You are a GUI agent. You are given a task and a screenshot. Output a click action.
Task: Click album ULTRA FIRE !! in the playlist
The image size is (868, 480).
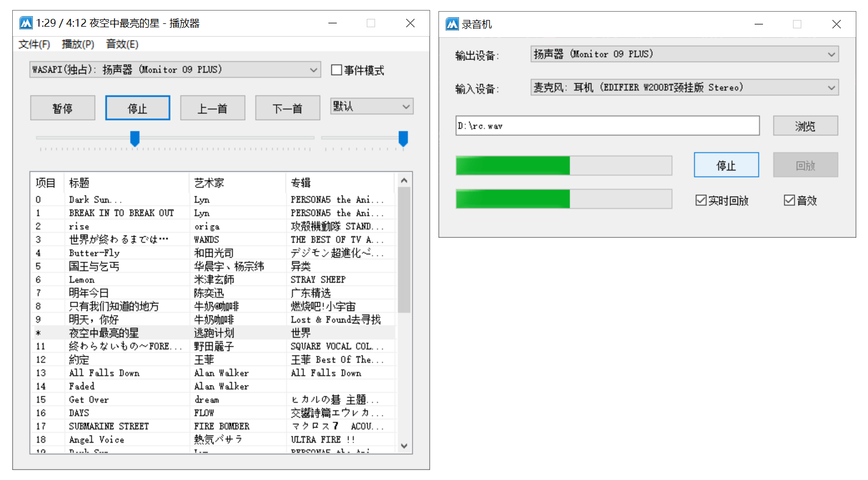point(323,439)
